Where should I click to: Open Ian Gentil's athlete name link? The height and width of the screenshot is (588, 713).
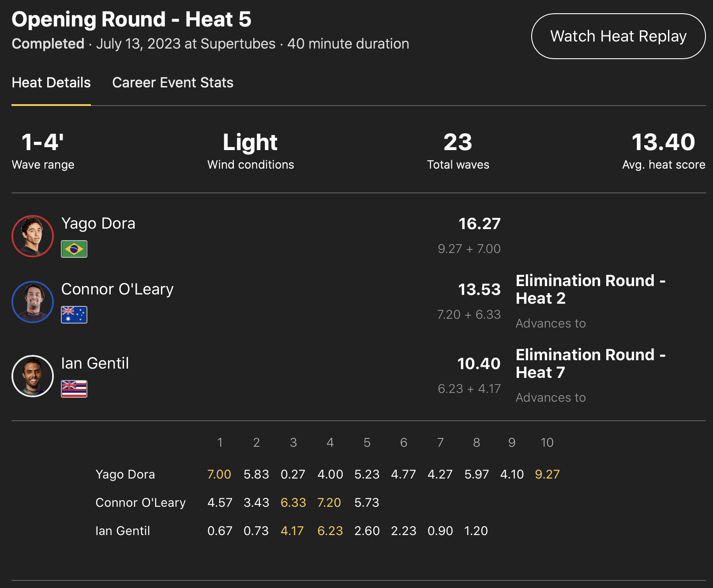[95, 363]
